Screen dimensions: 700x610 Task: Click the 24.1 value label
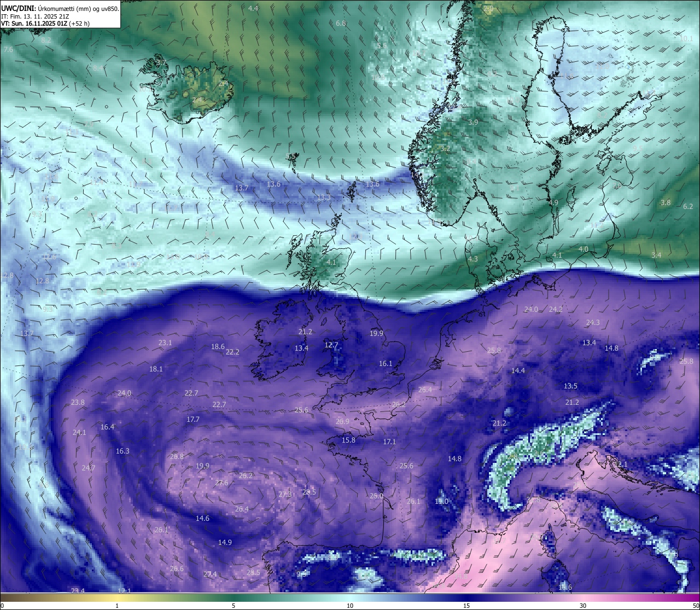[79, 432]
